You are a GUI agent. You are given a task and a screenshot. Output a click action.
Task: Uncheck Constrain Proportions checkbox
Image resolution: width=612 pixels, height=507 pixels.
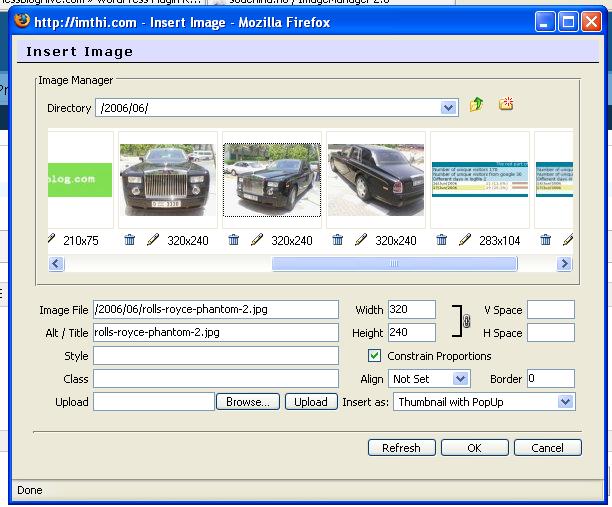(374, 356)
